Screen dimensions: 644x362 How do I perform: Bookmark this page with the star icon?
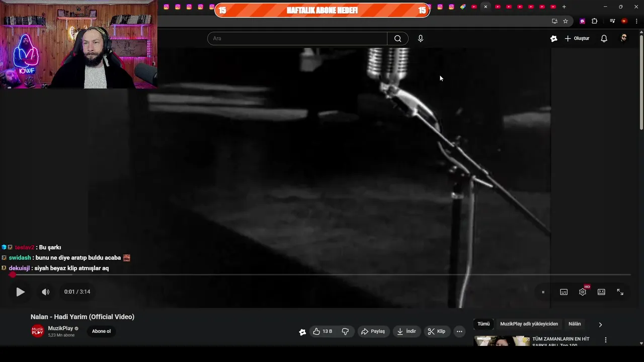566,21
